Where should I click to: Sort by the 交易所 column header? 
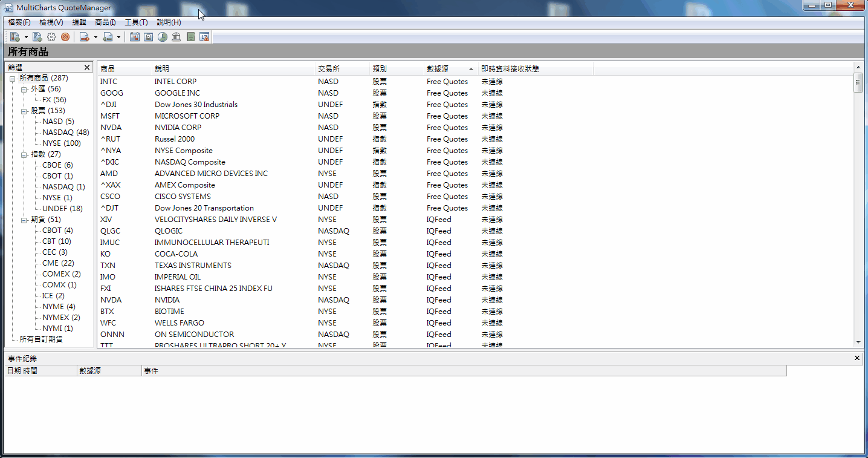tap(342, 69)
